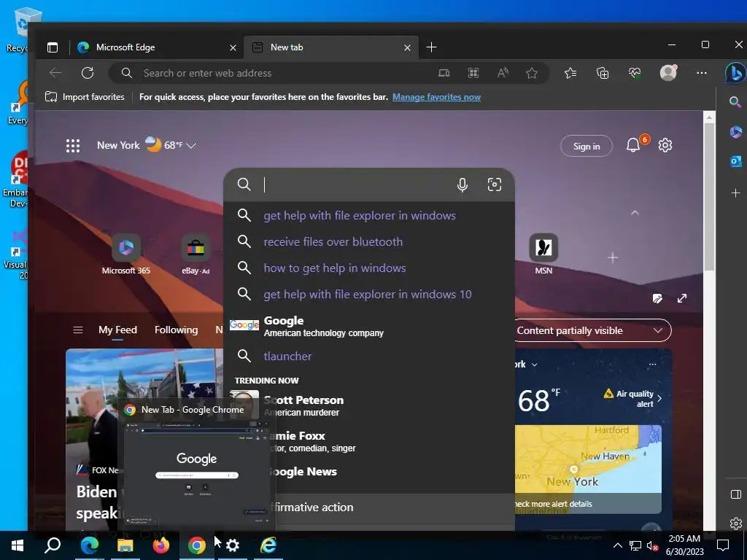Open the weather card more options

click(x=653, y=365)
